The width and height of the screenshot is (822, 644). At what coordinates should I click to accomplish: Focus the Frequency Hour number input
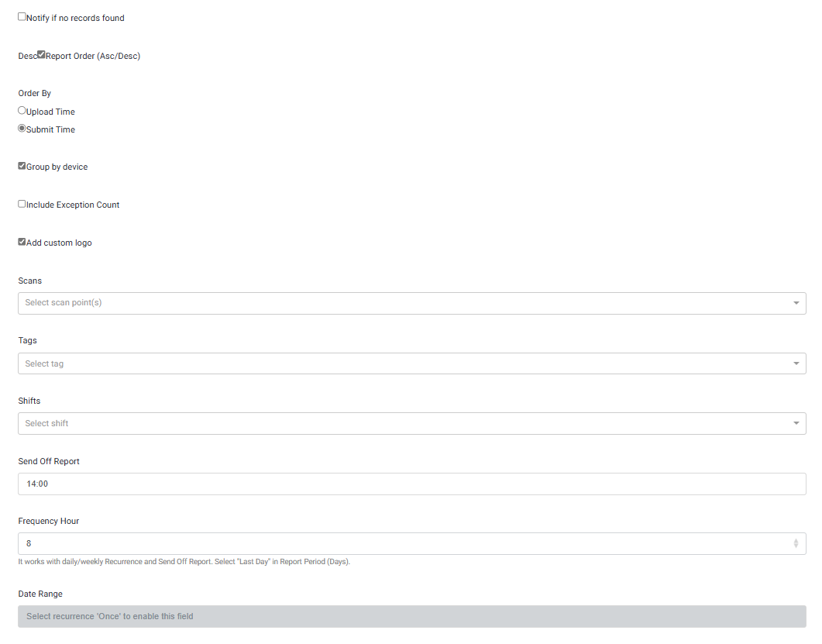click(387, 544)
